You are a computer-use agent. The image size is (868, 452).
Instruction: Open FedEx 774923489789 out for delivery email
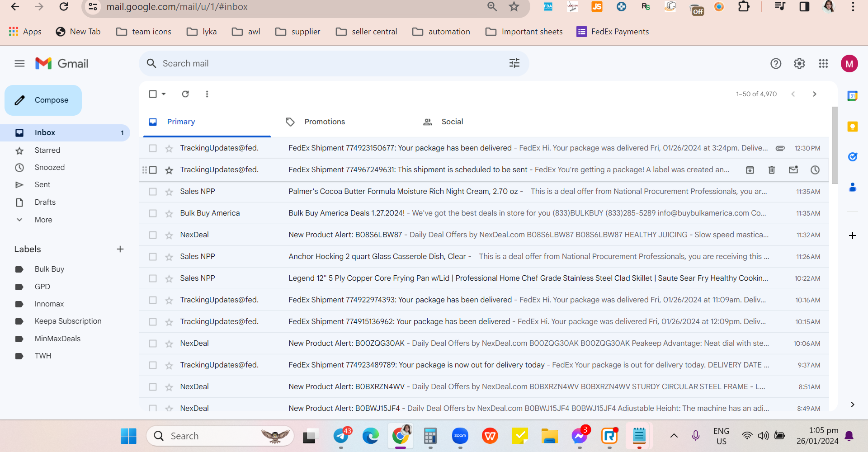click(x=484, y=365)
